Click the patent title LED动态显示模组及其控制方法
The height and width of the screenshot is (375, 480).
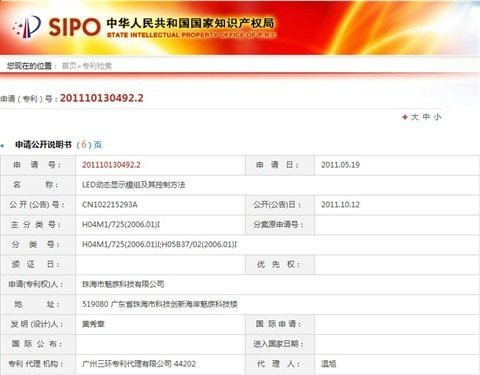tap(134, 185)
